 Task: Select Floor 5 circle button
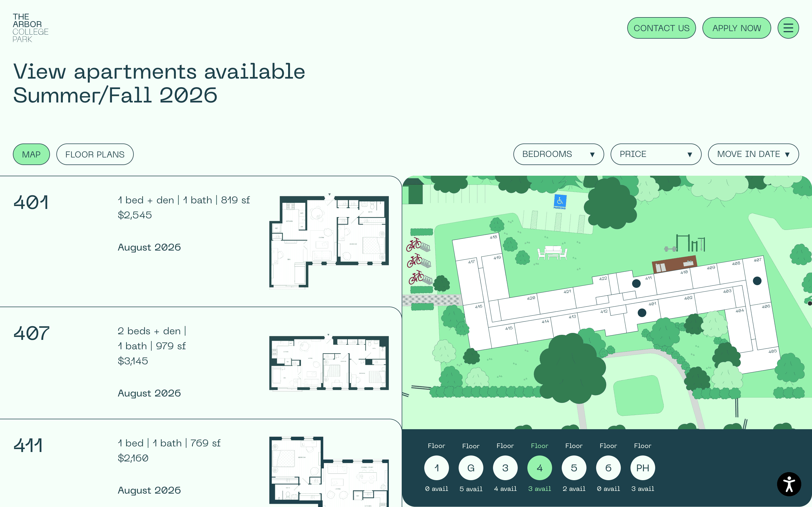574,468
